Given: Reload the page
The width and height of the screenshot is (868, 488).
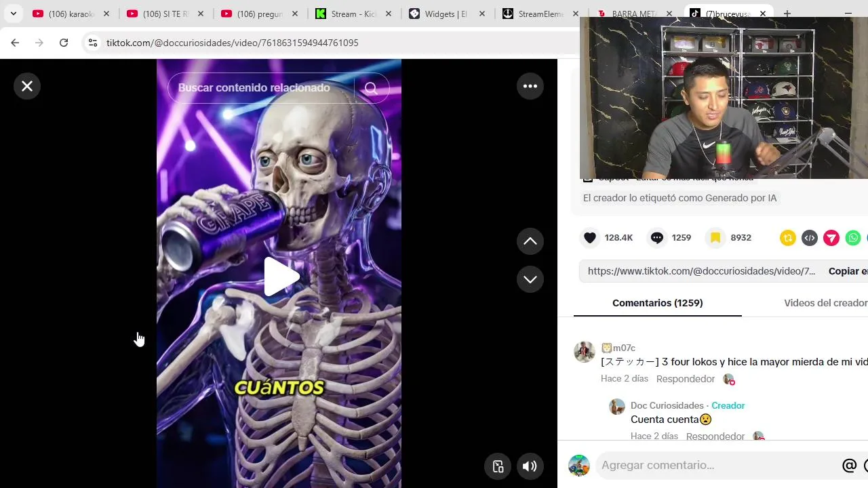Looking at the screenshot, I should [x=64, y=43].
